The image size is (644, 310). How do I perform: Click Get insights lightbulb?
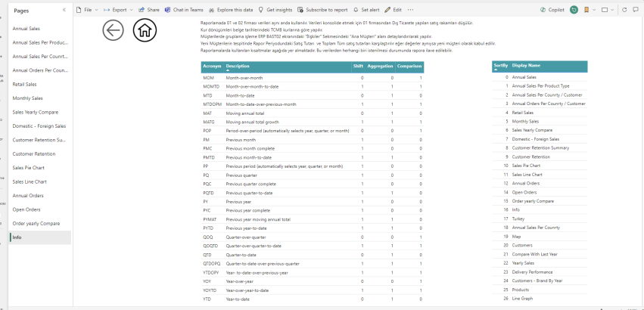tap(275, 10)
